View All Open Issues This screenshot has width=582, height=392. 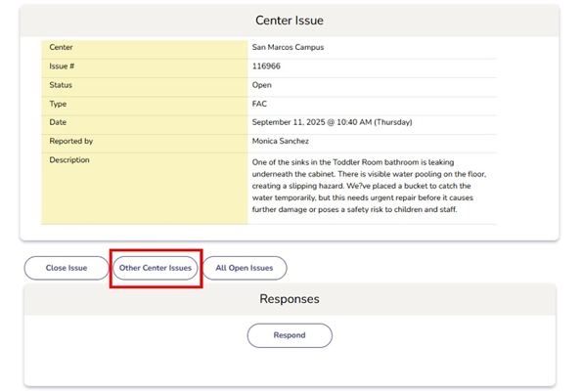tap(245, 268)
